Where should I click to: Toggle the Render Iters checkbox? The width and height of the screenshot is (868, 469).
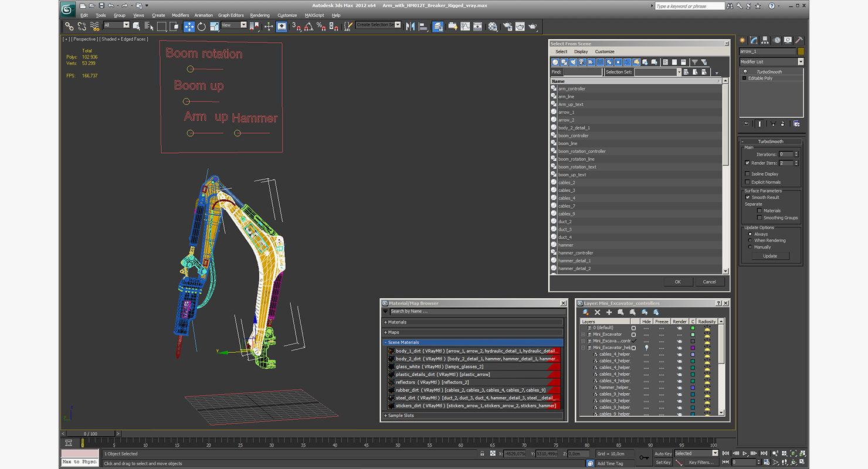(x=747, y=163)
